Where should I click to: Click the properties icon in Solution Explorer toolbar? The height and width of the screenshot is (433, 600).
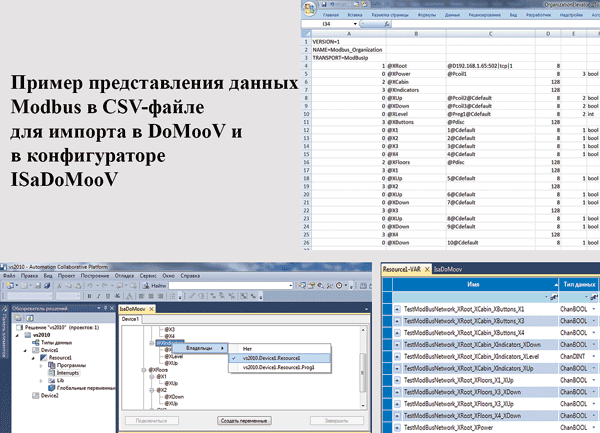(18, 318)
